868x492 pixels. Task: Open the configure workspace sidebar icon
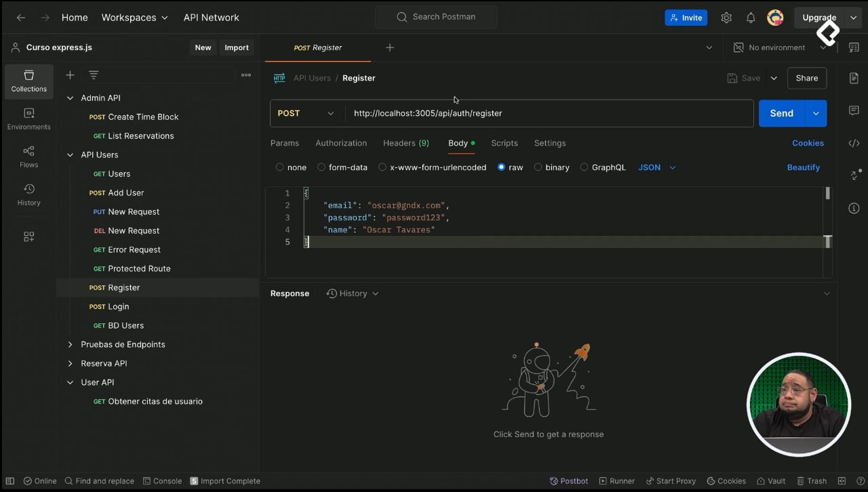coord(28,237)
